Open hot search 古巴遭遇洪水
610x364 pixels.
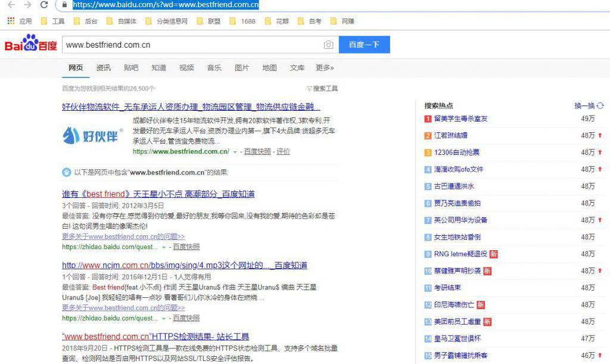(x=454, y=186)
